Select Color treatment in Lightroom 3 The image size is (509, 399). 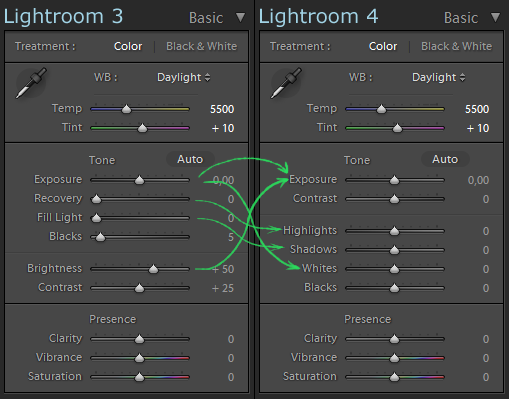click(x=128, y=46)
